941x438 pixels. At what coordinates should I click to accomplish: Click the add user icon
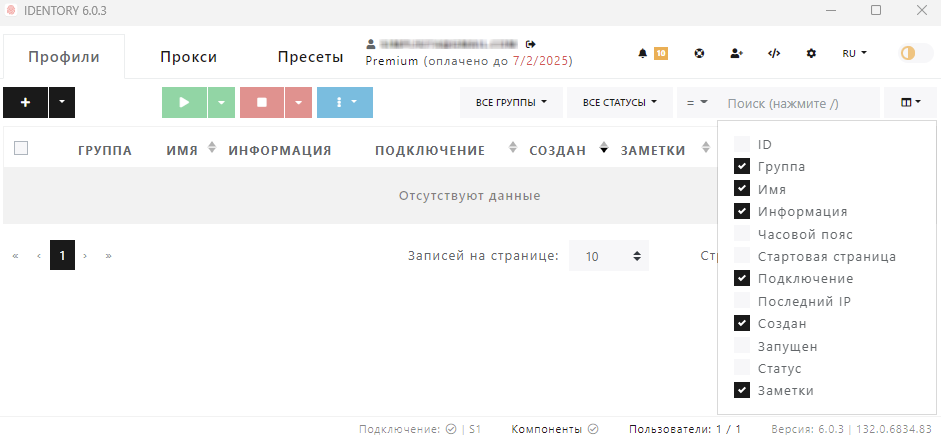click(x=736, y=53)
